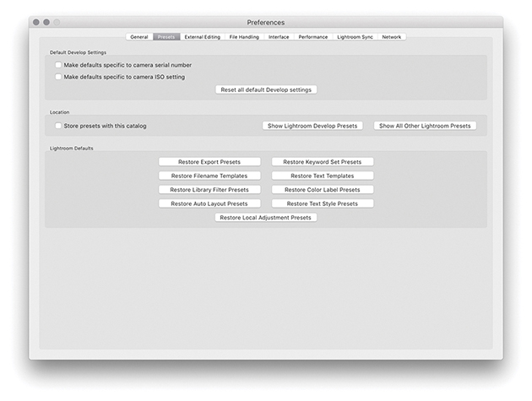The image size is (532, 401).
Task: Click Restore Keyword Set Presets
Action: tap(323, 162)
